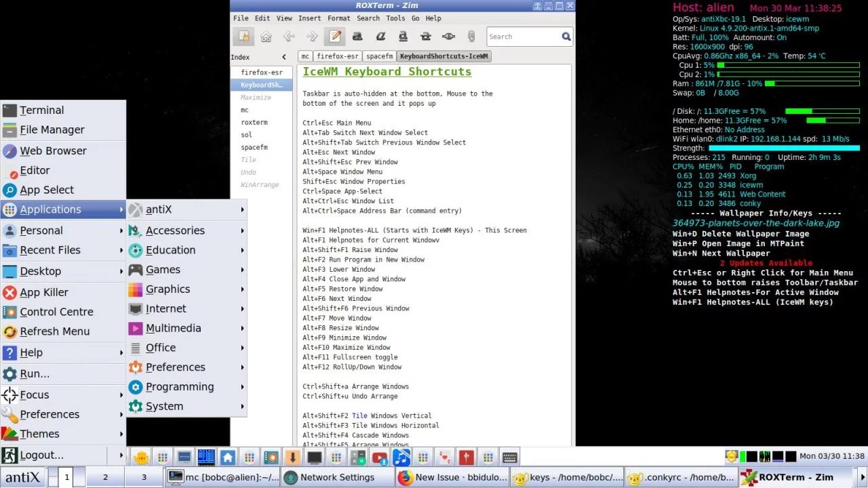
Task: Apply underline formatting in Zim
Action: click(401, 37)
